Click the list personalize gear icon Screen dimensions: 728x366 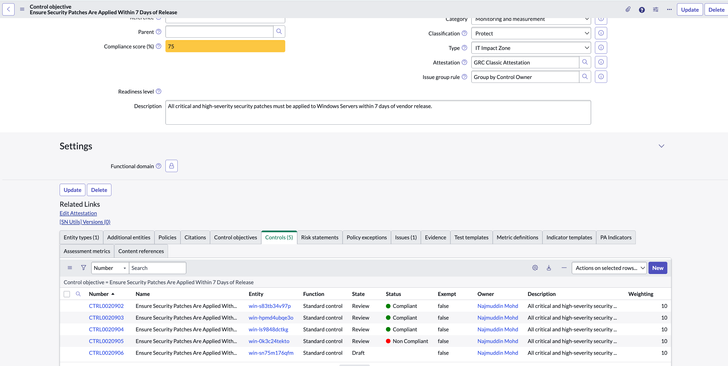point(535,268)
